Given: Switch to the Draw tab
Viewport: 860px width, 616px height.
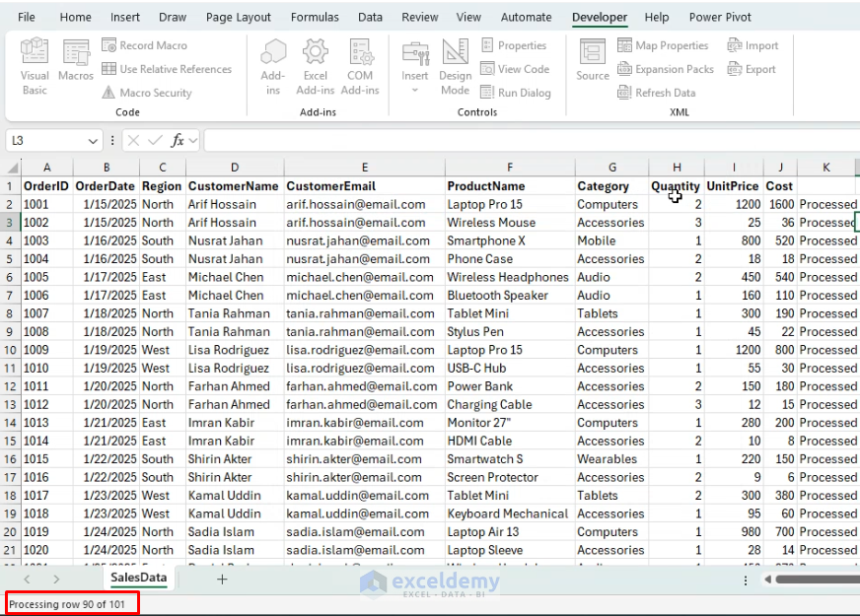Looking at the screenshot, I should click(173, 17).
